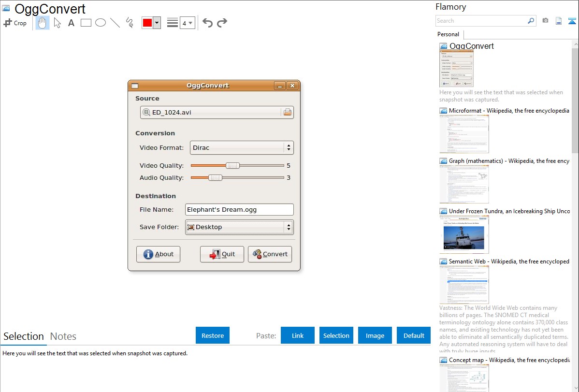Select the Crop tool

click(15, 23)
